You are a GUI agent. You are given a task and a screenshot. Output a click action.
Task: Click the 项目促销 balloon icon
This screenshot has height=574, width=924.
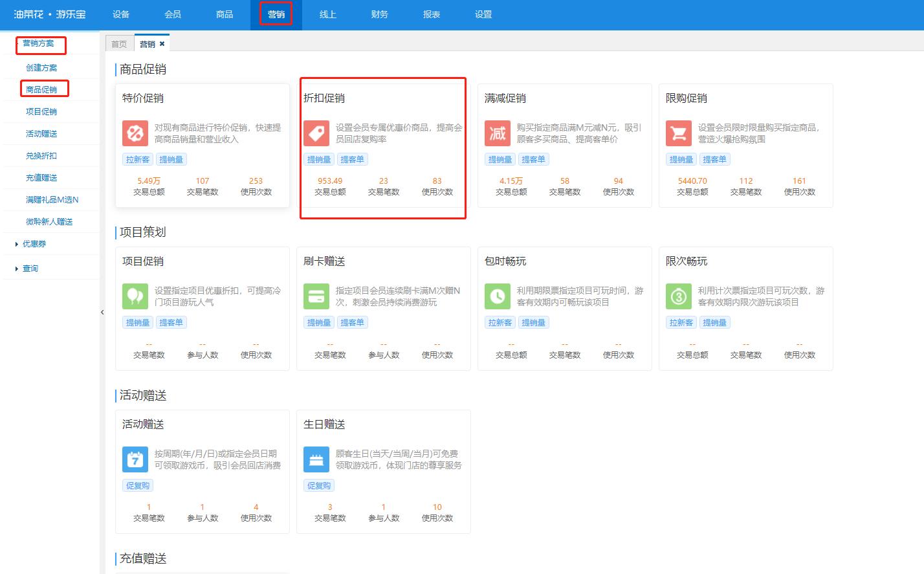[135, 296]
